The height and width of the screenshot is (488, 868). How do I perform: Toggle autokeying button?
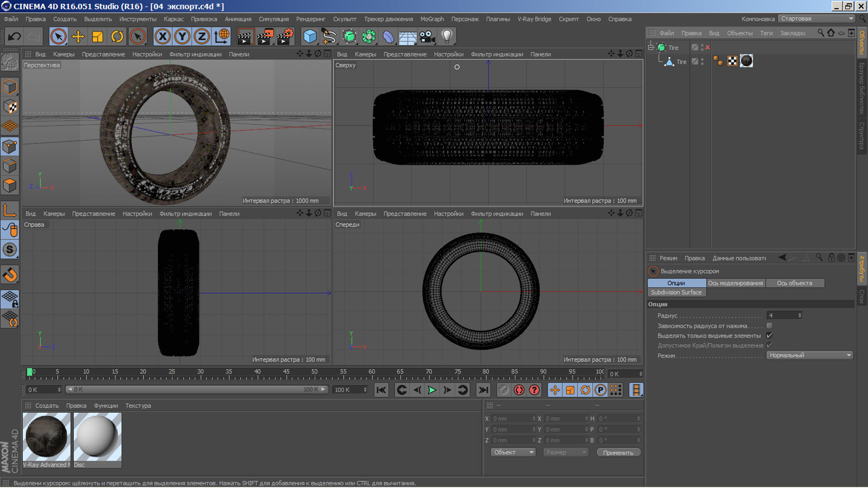[x=519, y=390]
